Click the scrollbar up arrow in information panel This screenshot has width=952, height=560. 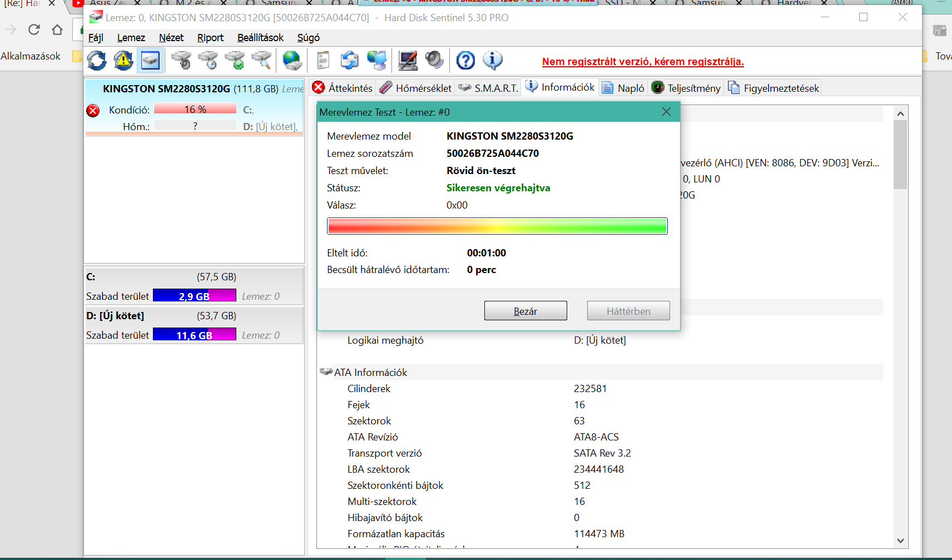[x=900, y=114]
